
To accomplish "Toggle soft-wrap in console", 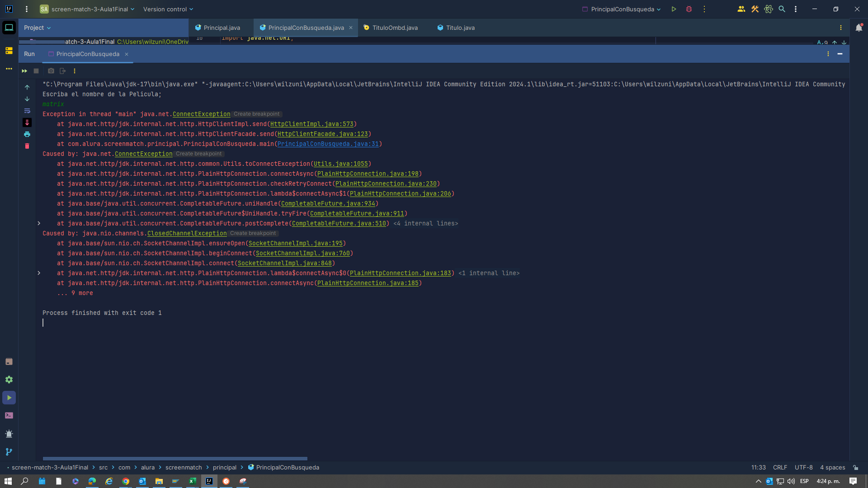I will tap(27, 111).
